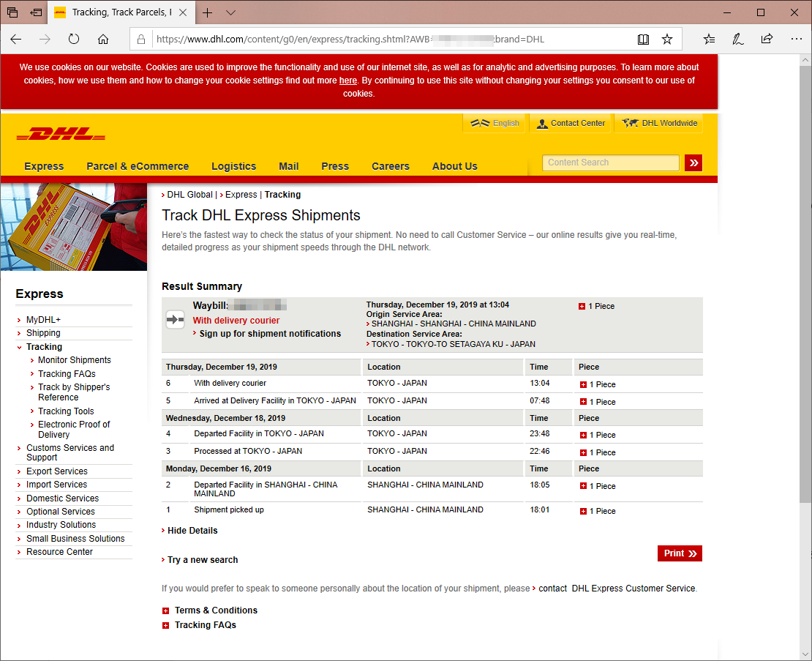Show tab previews chevron

pos(231,12)
